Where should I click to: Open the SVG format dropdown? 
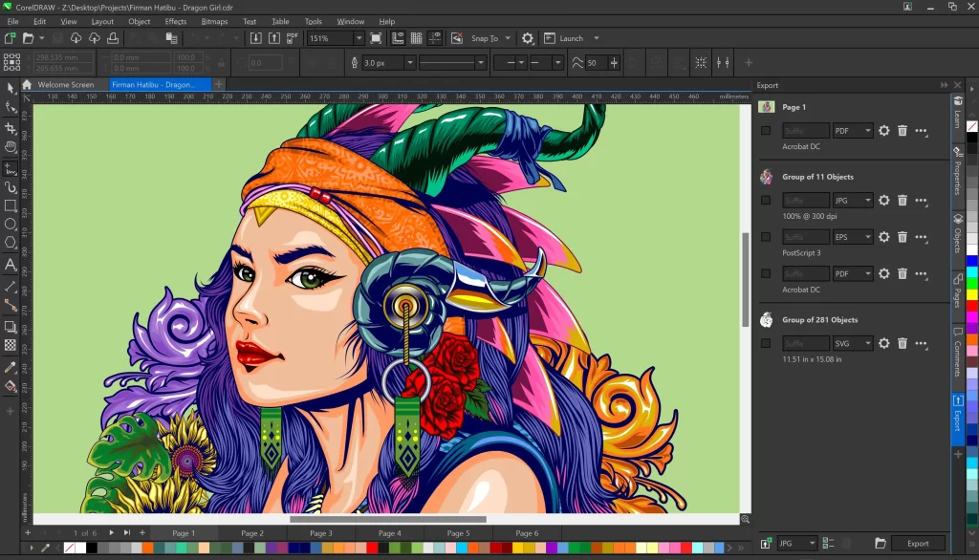852,343
